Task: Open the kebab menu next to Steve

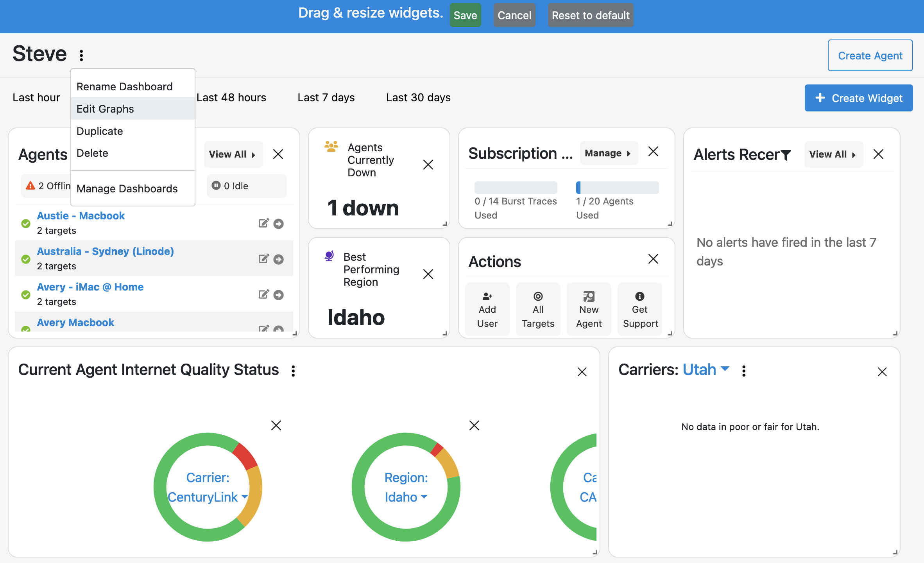Action: point(81,54)
